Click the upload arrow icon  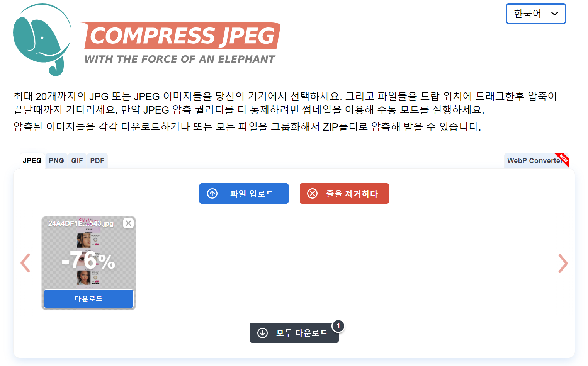(212, 193)
